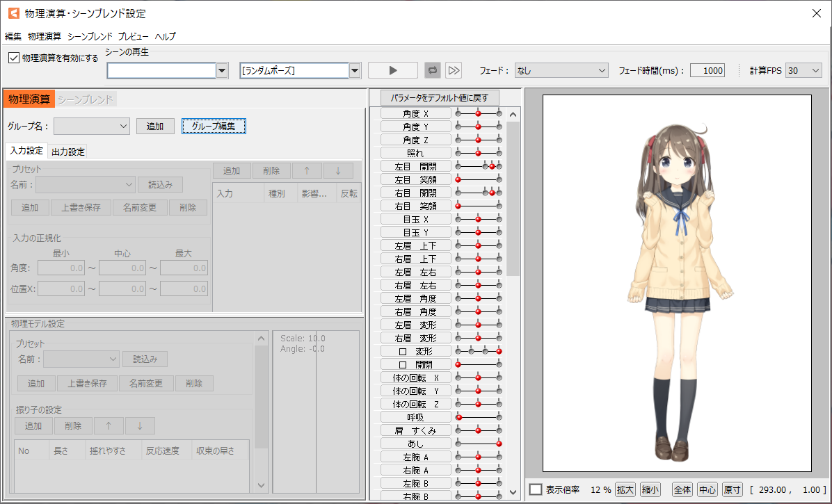832x504 pixels.
Task: Click the 原寸 actual size button
Action: point(733,489)
